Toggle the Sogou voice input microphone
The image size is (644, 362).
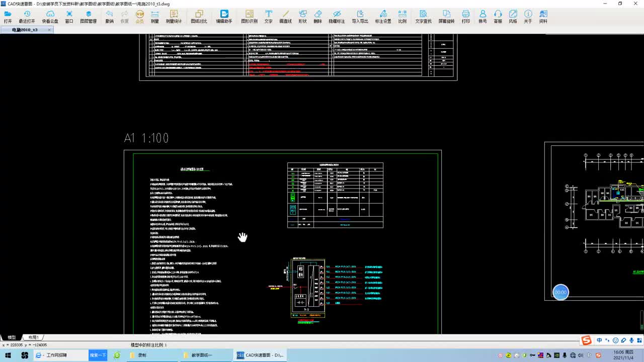click(631, 341)
